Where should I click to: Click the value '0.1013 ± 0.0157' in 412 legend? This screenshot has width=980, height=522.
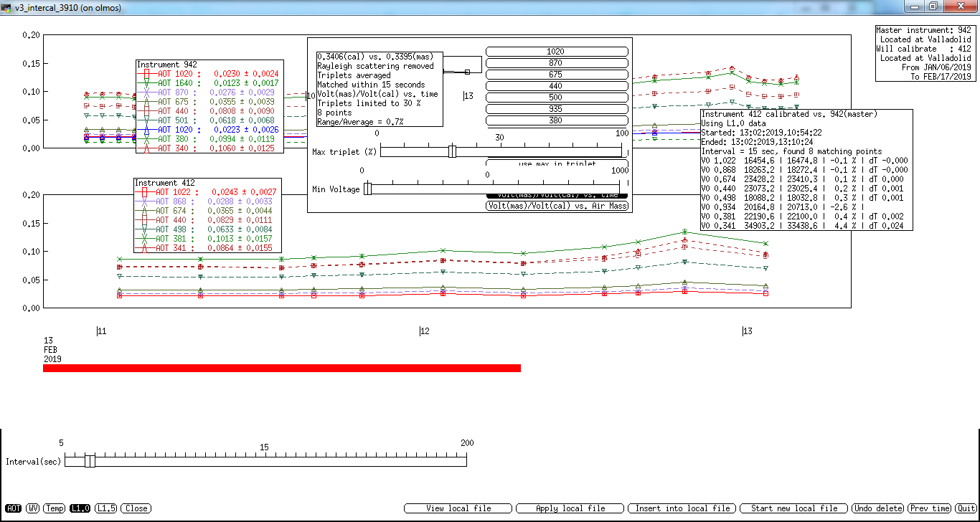coord(241,239)
